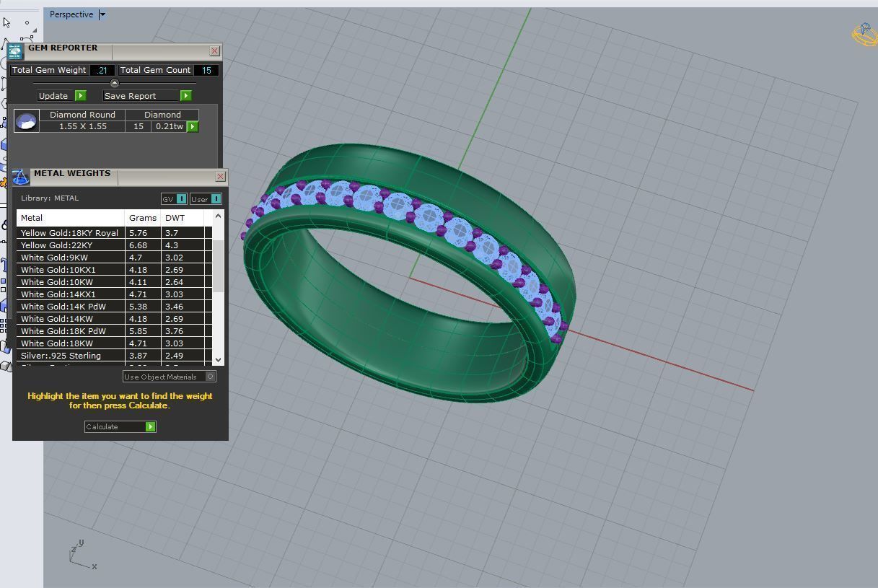Click the orange ring icon in viewport corner
The width and height of the screenshot is (878, 588).
point(864,34)
